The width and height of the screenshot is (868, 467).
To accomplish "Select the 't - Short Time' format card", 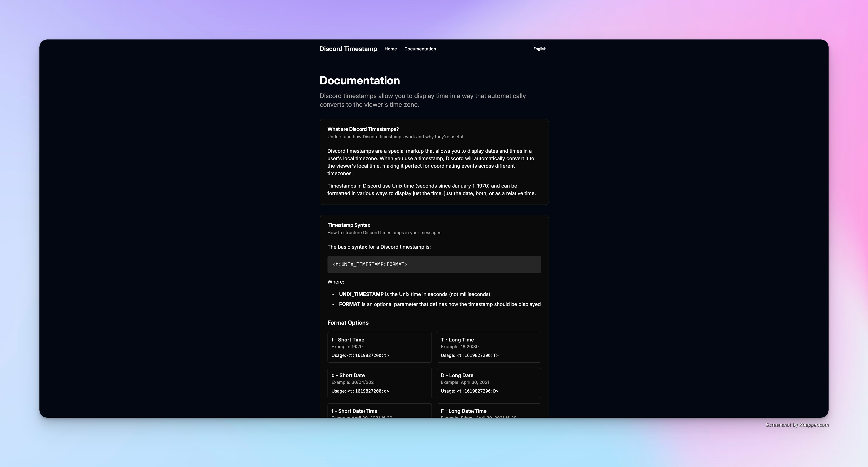I will click(379, 347).
